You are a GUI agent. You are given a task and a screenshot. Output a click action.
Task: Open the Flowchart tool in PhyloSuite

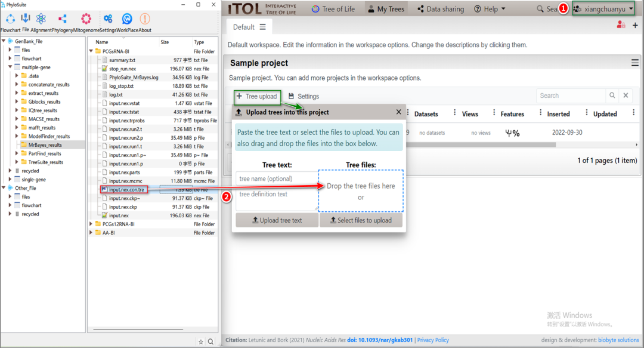10,19
